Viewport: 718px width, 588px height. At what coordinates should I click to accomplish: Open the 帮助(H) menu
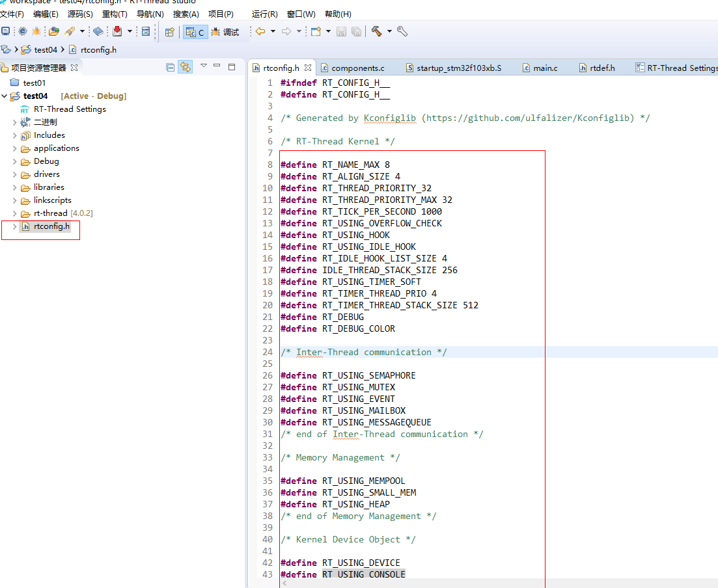point(338,14)
